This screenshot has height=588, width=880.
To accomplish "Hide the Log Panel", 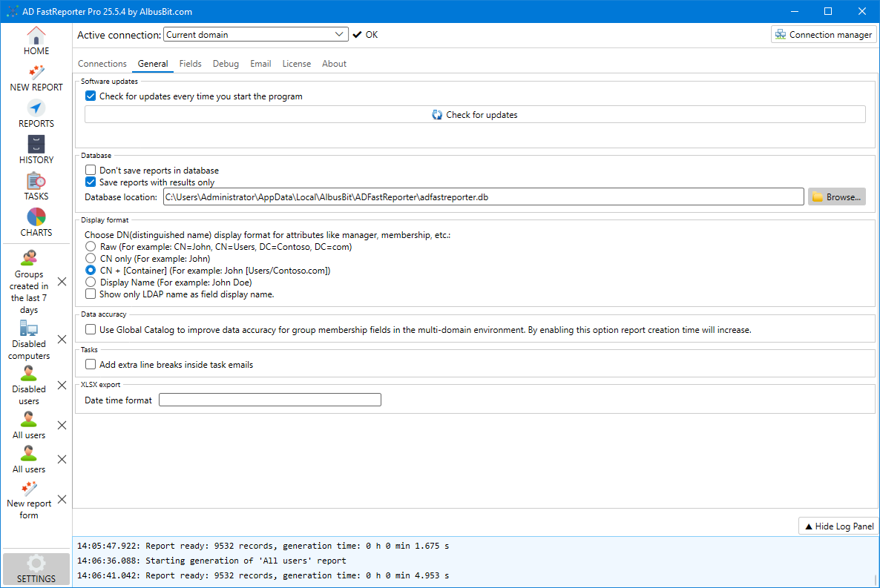I will click(839, 526).
